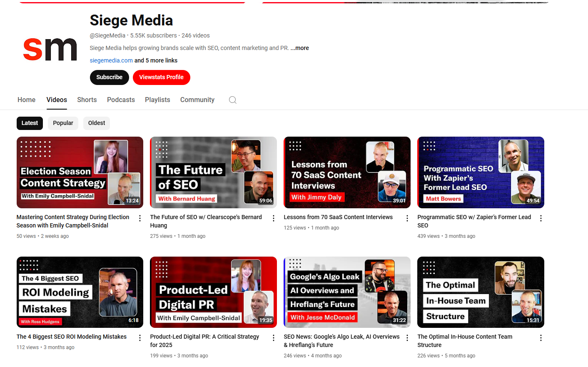588x367 pixels.
Task: Play Lessons from 70 SaaS Content Interviews thumbnail
Action: coord(347,172)
